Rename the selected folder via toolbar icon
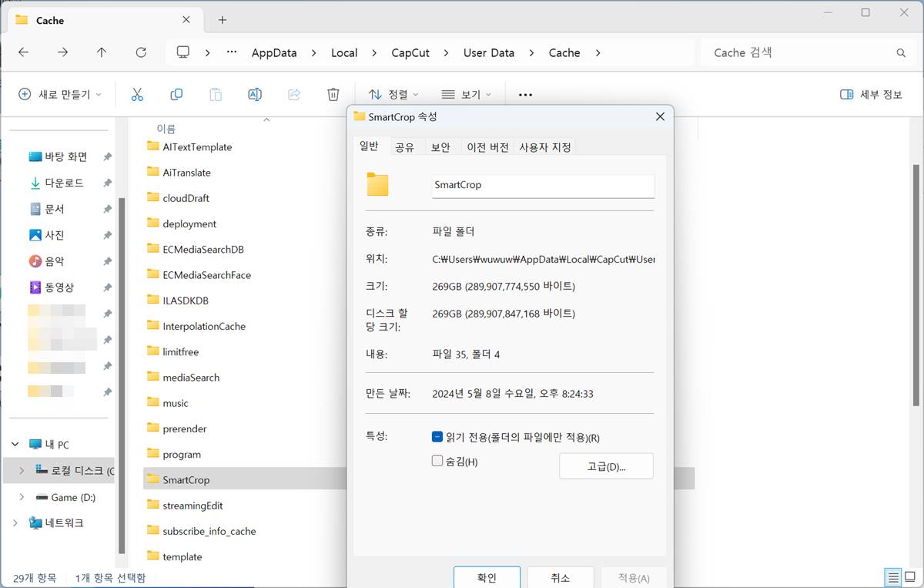Viewport: 924px width, 588px height. tap(255, 94)
